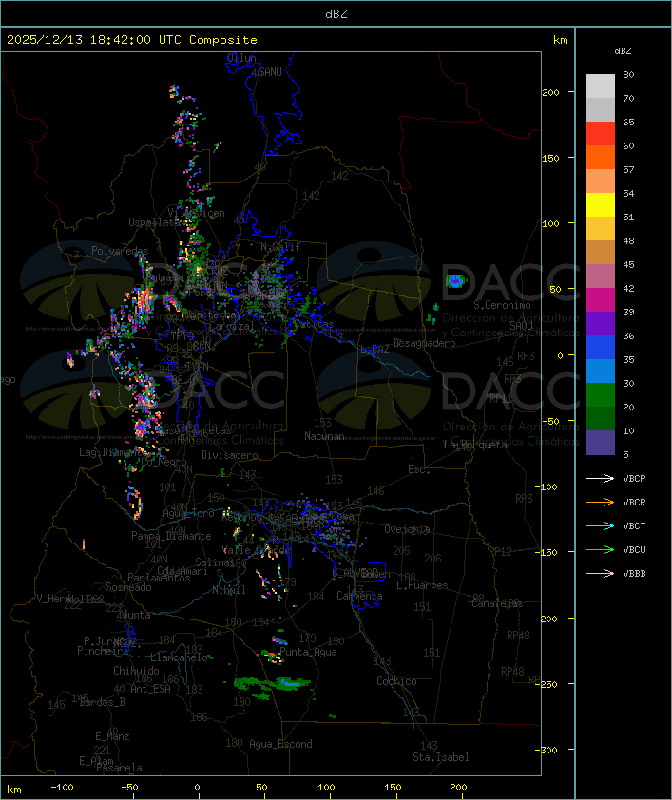The image size is (672, 800).
Task: Click the light orange 54-57 dBZ swatch
Action: point(600,181)
